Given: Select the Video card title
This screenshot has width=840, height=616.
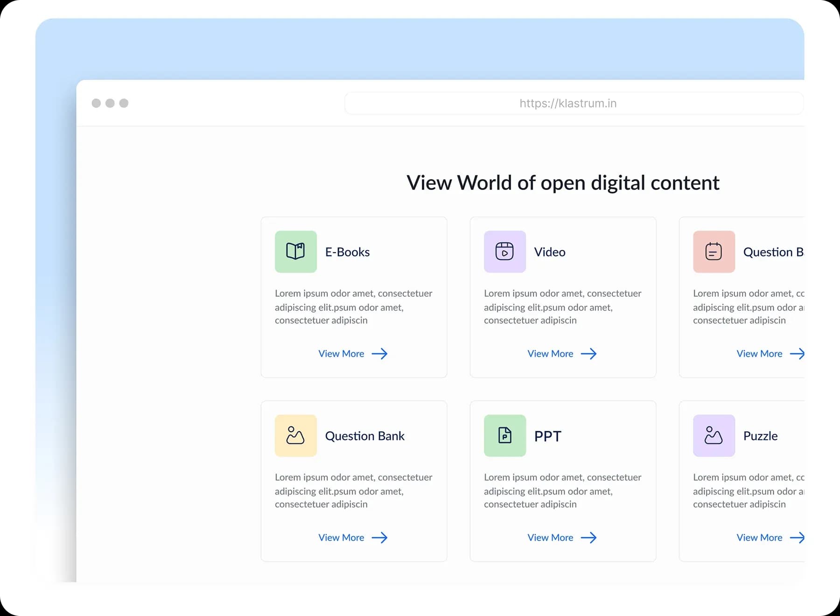Looking at the screenshot, I should click(550, 252).
